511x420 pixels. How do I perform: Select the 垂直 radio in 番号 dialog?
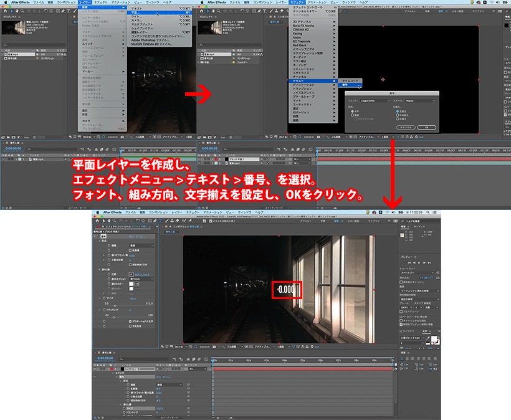[352, 115]
